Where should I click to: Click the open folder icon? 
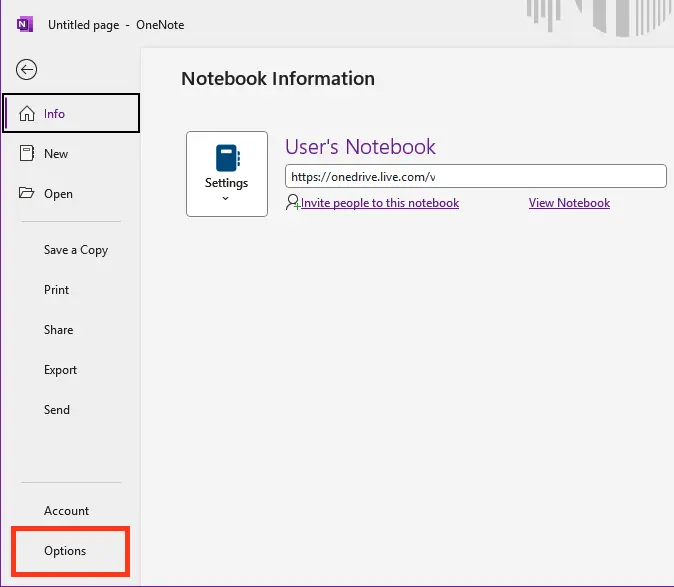pyautogui.click(x=27, y=194)
